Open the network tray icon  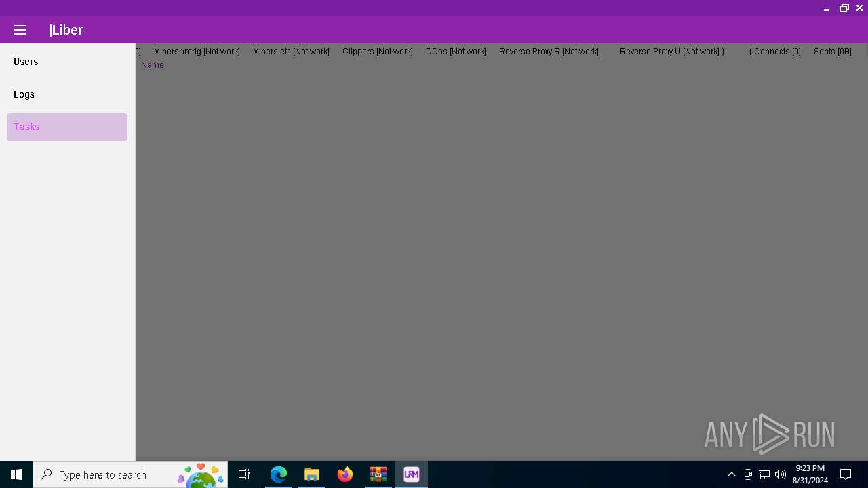click(764, 474)
